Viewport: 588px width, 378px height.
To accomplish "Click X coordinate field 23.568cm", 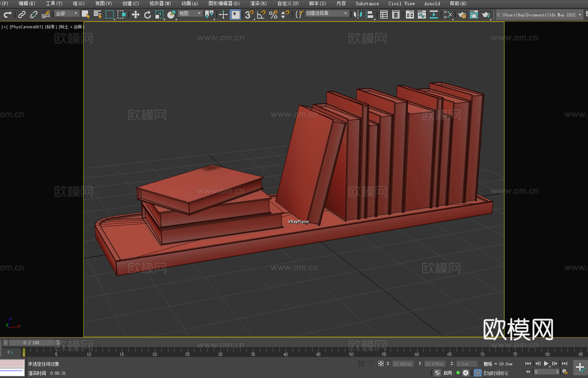I will coord(403,364).
